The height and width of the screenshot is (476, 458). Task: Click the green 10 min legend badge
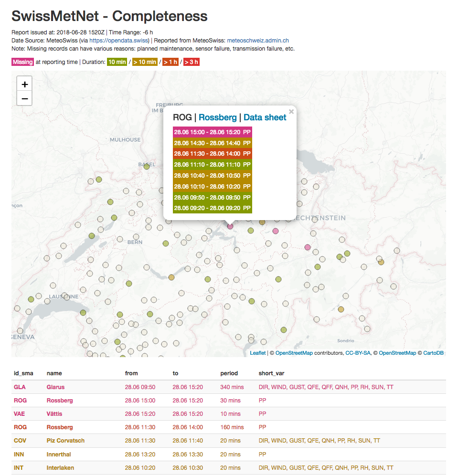(117, 62)
